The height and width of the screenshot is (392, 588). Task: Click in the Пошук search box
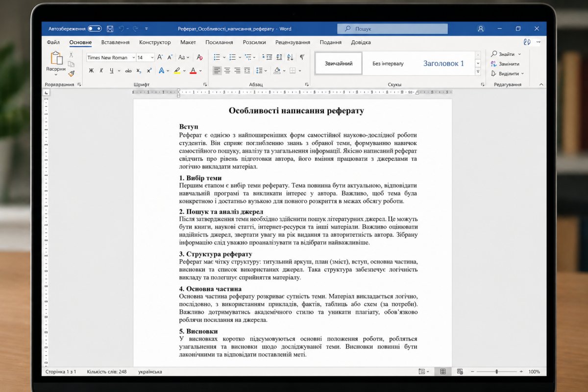click(x=392, y=29)
